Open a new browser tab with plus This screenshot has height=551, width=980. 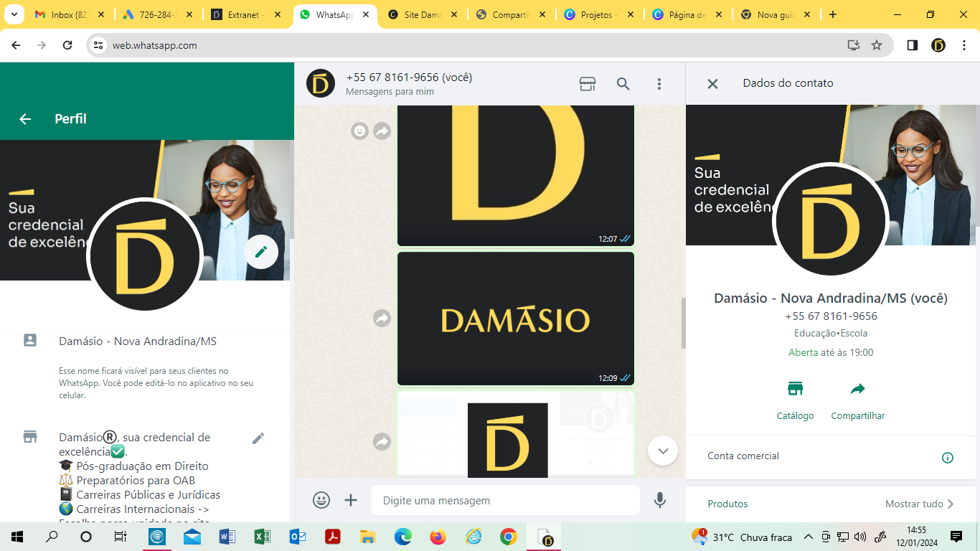click(x=833, y=14)
